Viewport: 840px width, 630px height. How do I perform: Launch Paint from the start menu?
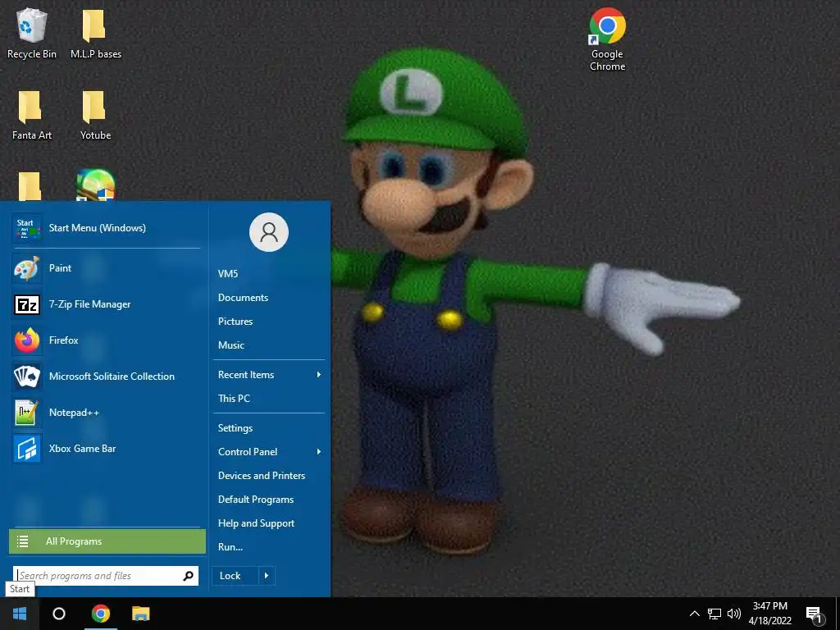(x=107, y=268)
